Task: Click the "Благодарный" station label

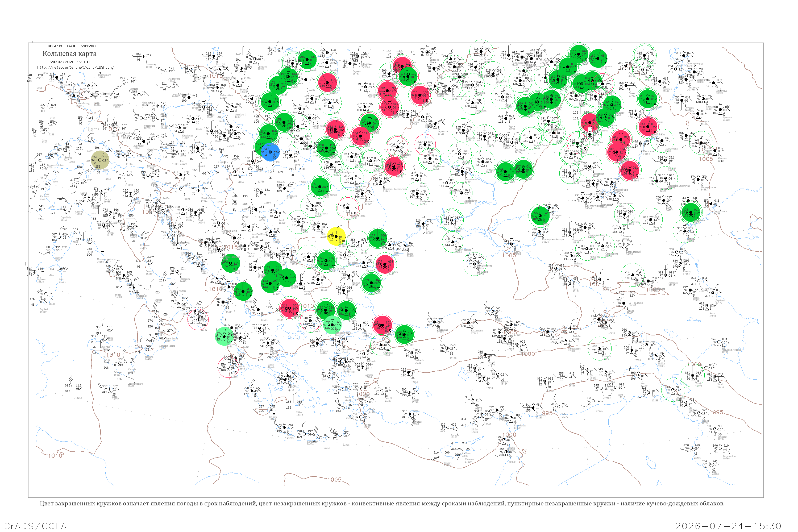Action: 633,252
